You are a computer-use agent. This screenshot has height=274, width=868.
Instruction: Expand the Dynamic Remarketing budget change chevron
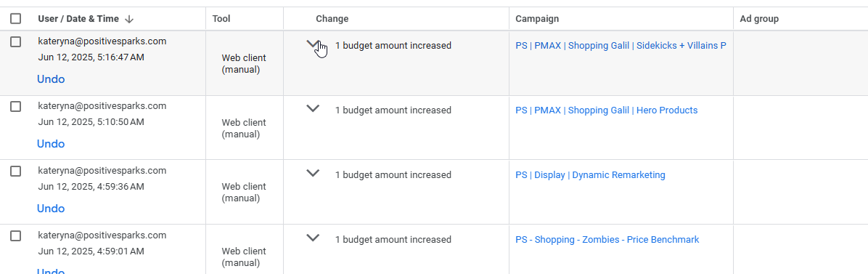tap(314, 174)
